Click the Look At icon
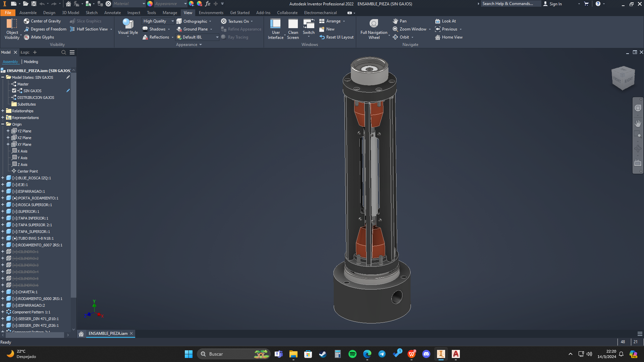Screen dimensions: 644x362 click(x=438, y=21)
